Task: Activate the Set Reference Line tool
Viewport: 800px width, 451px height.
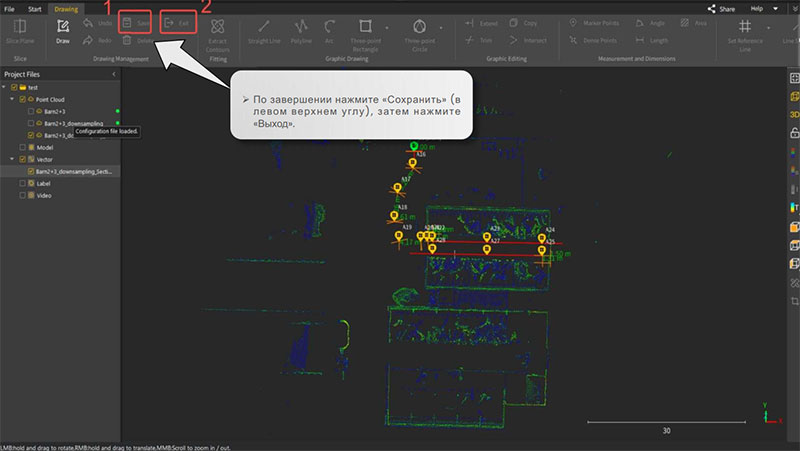Action: point(745,35)
